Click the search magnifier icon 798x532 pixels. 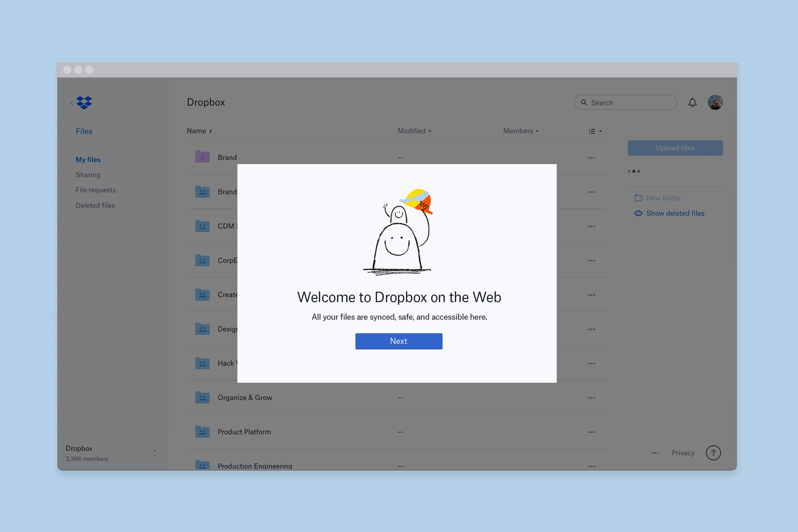point(584,103)
